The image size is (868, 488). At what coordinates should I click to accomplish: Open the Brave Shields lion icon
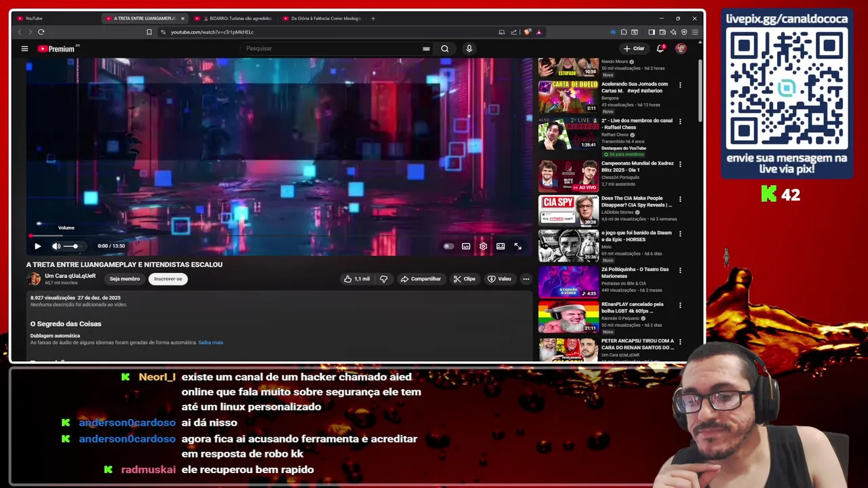click(x=528, y=32)
